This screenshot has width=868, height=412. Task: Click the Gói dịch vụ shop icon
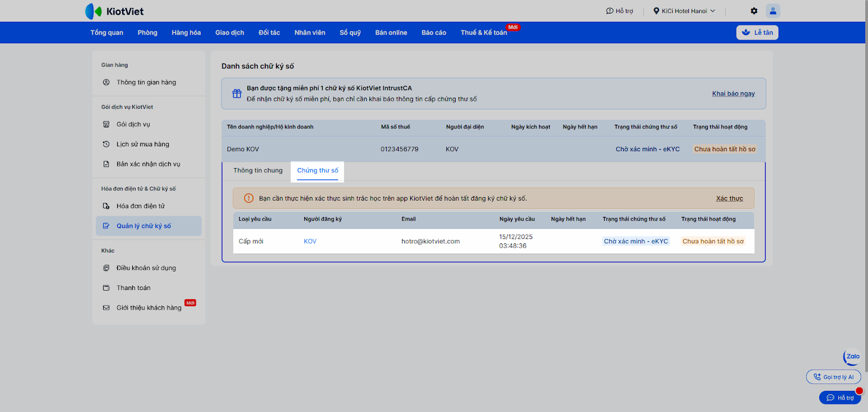point(106,124)
